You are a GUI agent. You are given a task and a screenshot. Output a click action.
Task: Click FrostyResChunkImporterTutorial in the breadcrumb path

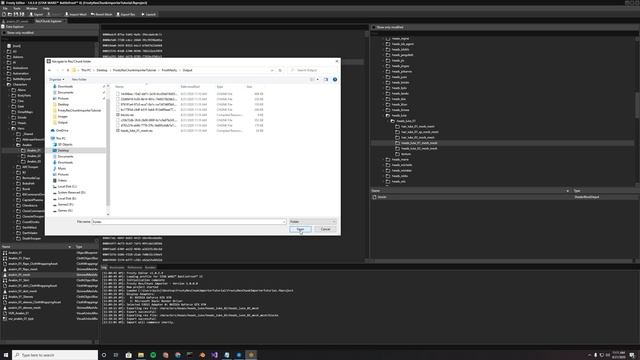(134, 70)
